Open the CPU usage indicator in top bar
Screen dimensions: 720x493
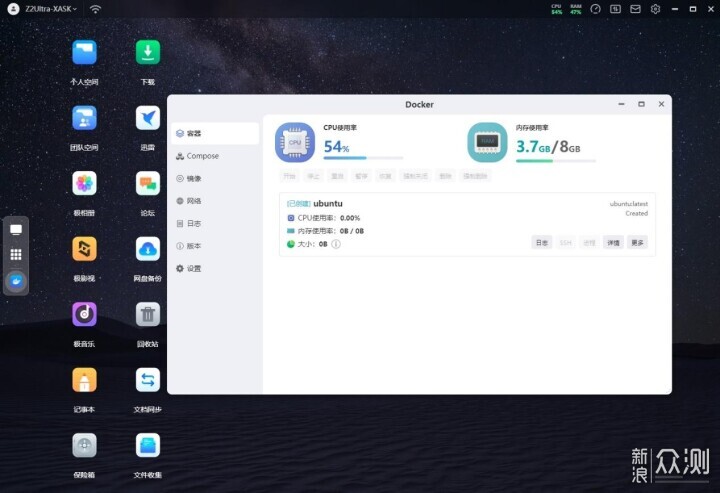click(x=557, y=9)
